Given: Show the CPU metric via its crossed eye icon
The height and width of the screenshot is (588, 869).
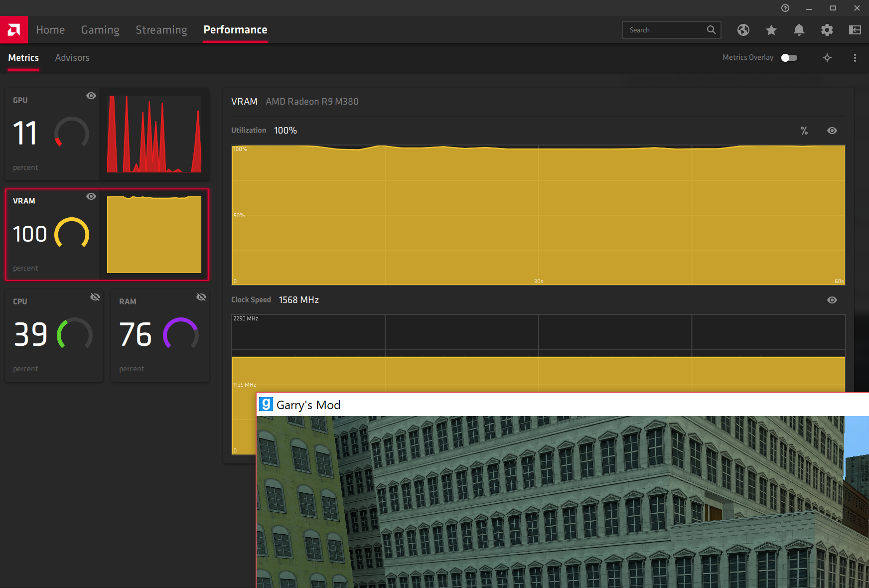Looking at the screenshot, I should pos(95,296).
